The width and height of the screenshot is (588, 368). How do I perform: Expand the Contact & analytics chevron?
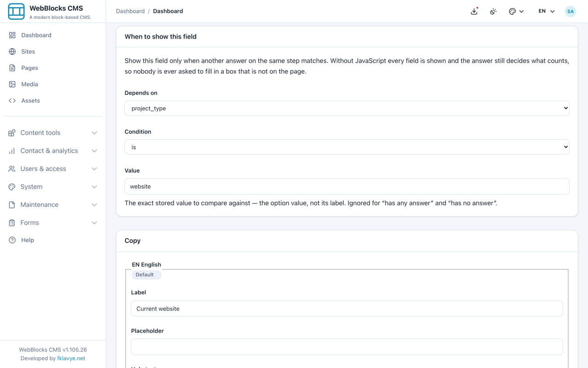click(x=94, y=151)
